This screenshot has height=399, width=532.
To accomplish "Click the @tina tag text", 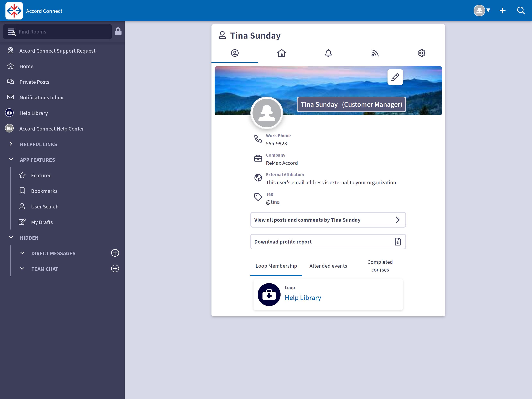I will click(x=273, y=202).
